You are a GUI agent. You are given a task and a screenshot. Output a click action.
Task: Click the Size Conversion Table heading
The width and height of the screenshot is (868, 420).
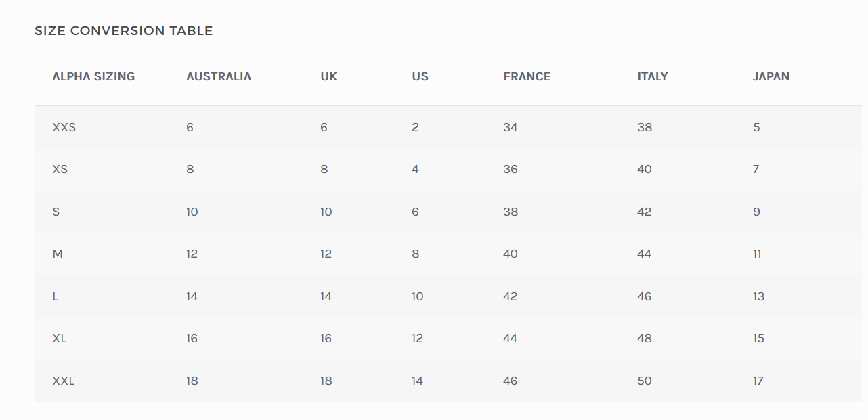point(124,31)
